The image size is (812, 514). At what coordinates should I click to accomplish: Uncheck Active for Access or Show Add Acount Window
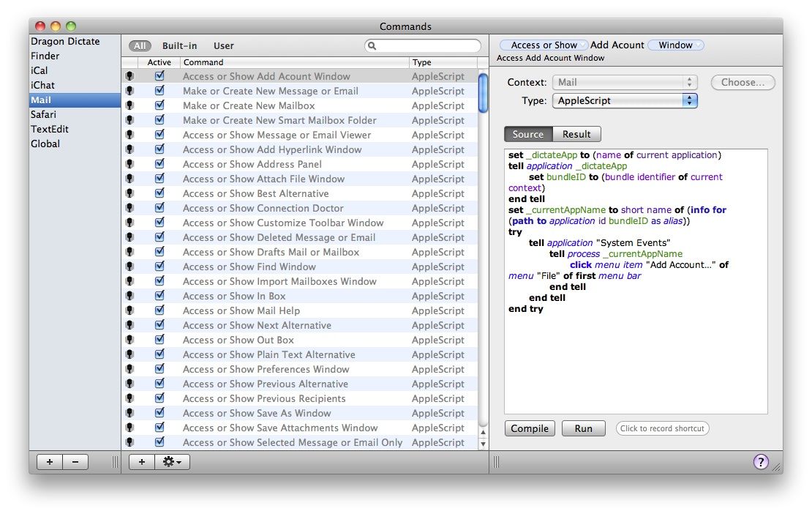point(159,75)
